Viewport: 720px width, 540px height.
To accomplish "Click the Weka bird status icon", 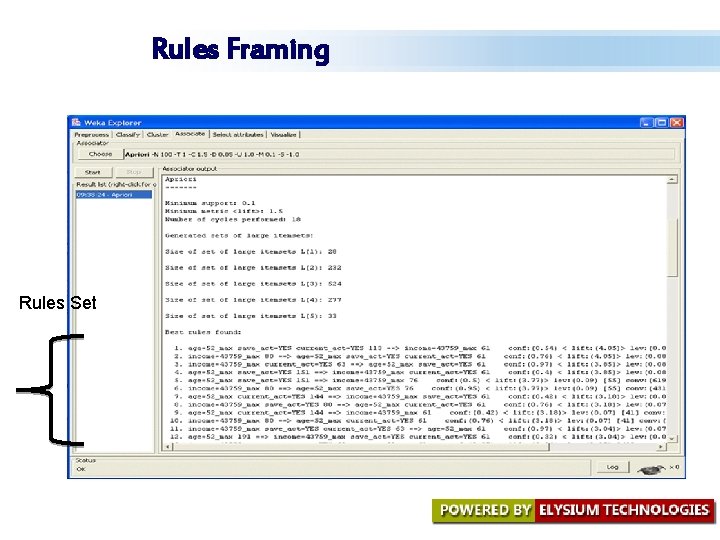I will (651, 469).
